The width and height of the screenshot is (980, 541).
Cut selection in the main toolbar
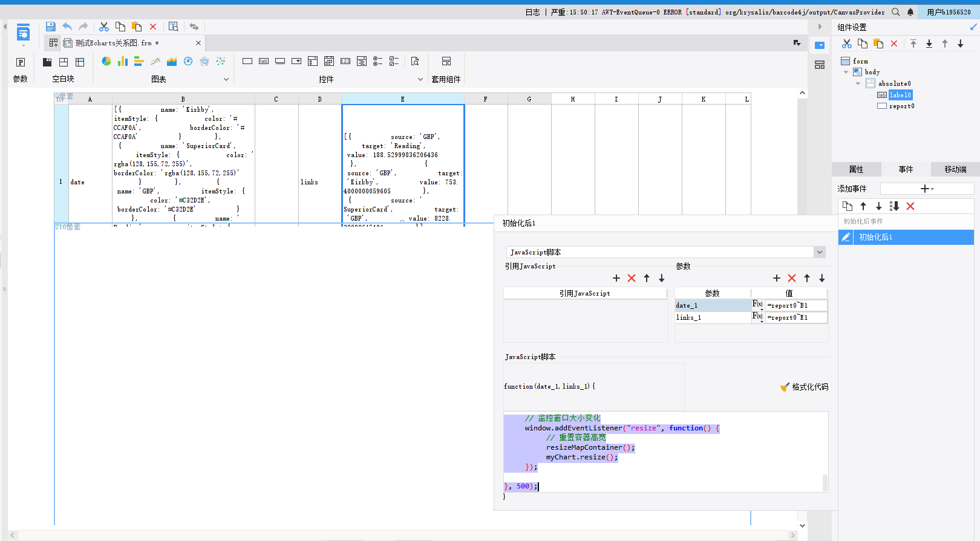pos(104,27)
